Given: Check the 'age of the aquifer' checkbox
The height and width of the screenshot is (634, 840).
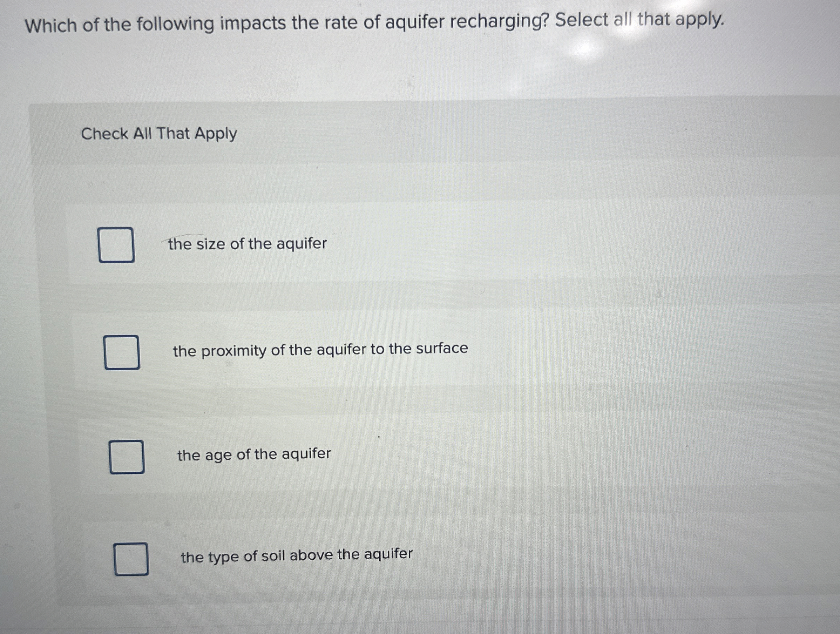Looking at the screenshot, I should click(127, 457).
